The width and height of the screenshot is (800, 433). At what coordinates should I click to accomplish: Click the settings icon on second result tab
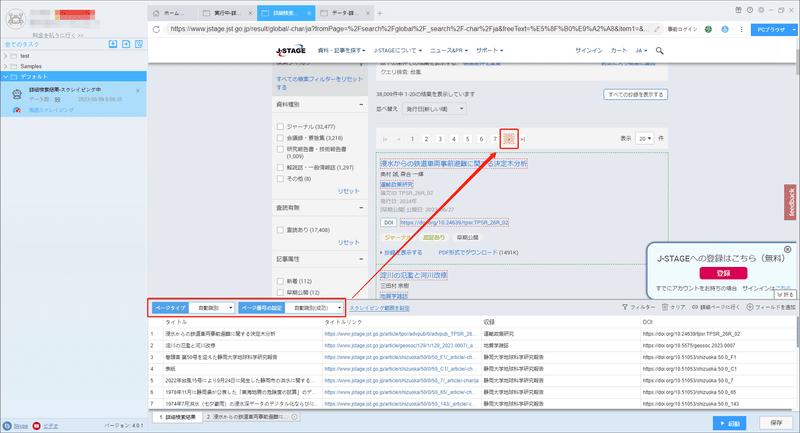[295, 417]
